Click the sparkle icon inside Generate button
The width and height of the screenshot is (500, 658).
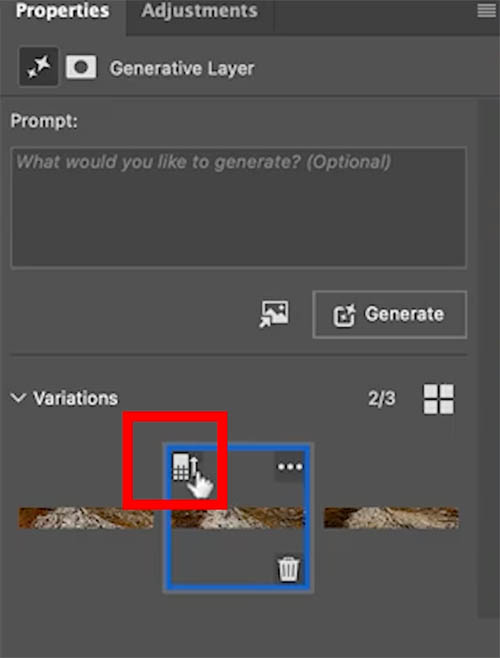pyautogui.click(x=344, y=315)
